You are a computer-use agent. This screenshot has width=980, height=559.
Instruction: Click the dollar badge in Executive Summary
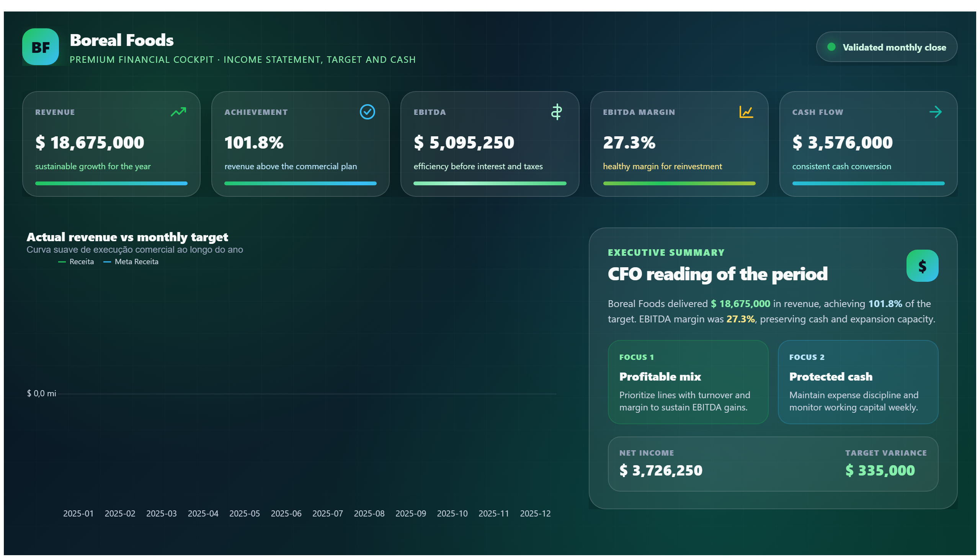[922, 266]
